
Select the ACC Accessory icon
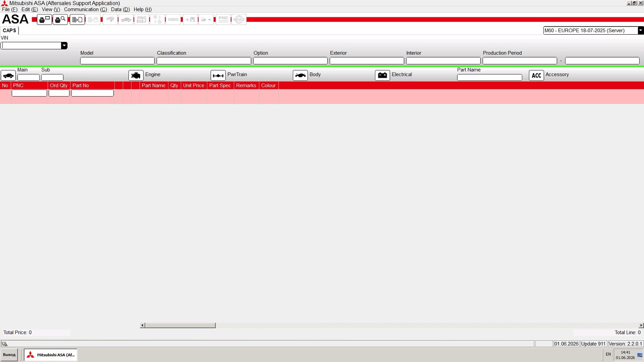click(x=537, y=76)
